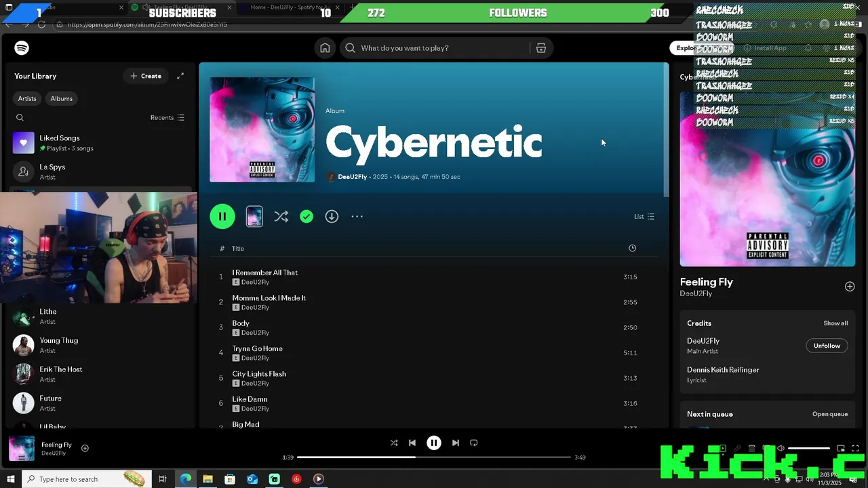This screenshot has width=868, height=488.
Task: Remove album from library via green checkmark
Action: [307, 216]
